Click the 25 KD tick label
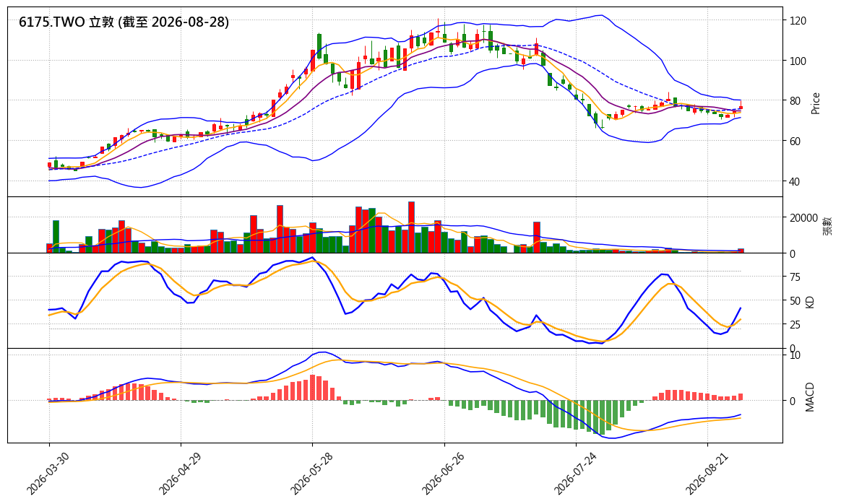This screenshot has height=504, width=841. [795, 324]
